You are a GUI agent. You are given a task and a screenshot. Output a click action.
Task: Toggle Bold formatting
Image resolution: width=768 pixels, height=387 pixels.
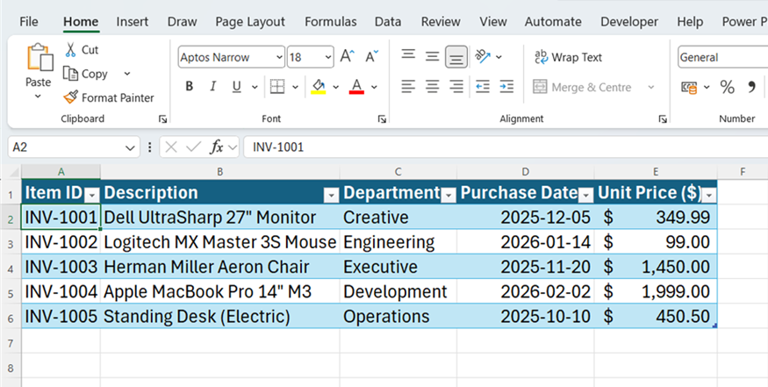tap(189, 87)
